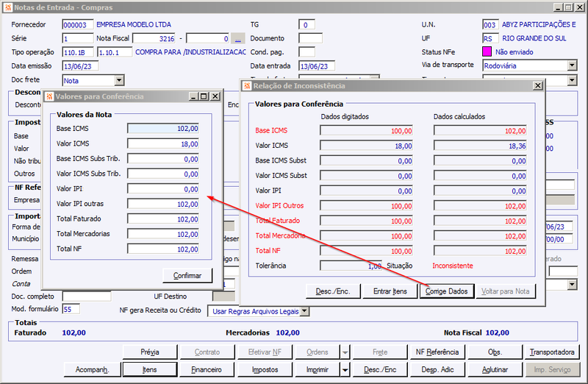The image size is (588, 384).
Task: Click the Total Mercadorias field in Valores da Nota
Action: pyautogui.click(x=163, y=234)
